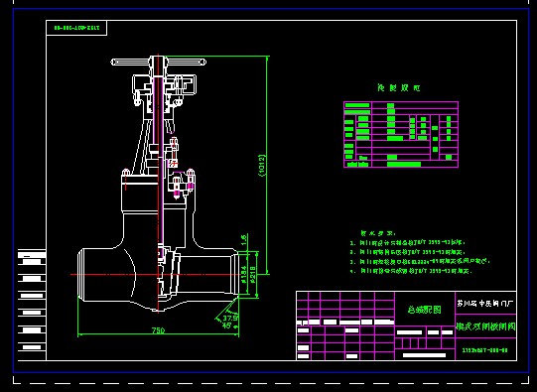Click the drawing number in the bottom-right title block

(485, 350)
